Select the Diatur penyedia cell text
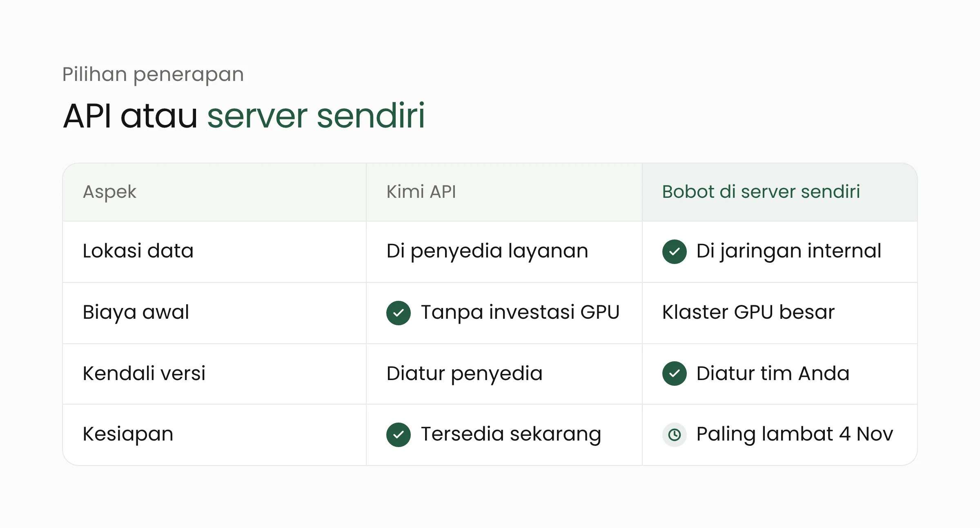 (465, 374)
